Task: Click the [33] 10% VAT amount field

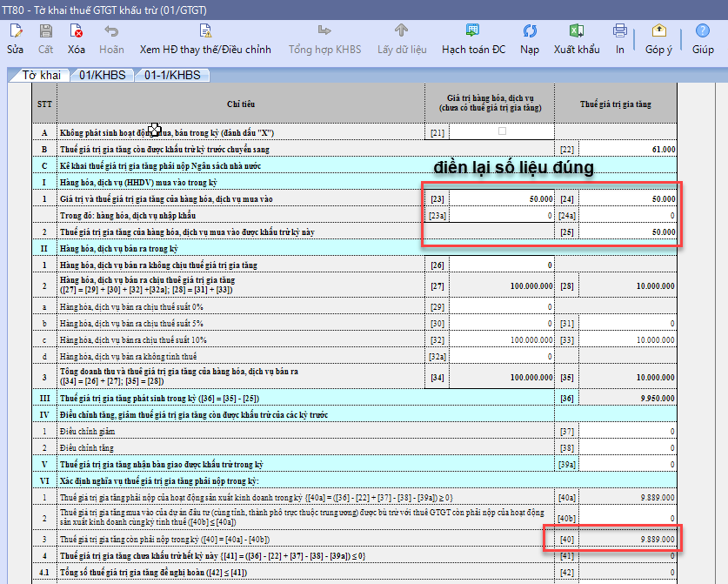Action: (627, 340)
